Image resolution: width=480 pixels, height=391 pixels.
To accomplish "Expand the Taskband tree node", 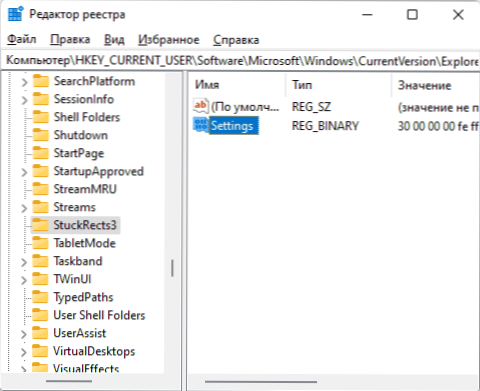I will 24,262.
